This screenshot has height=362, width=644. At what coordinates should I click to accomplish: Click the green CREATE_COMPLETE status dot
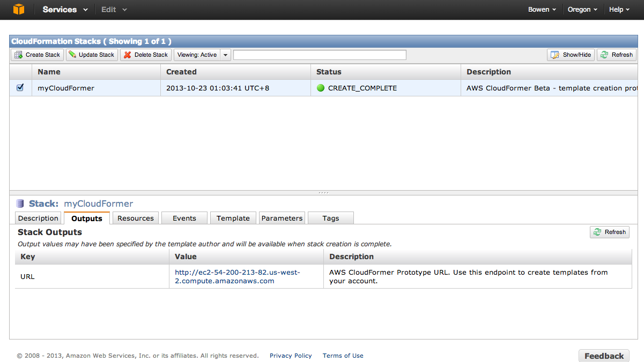coord(321,88)
